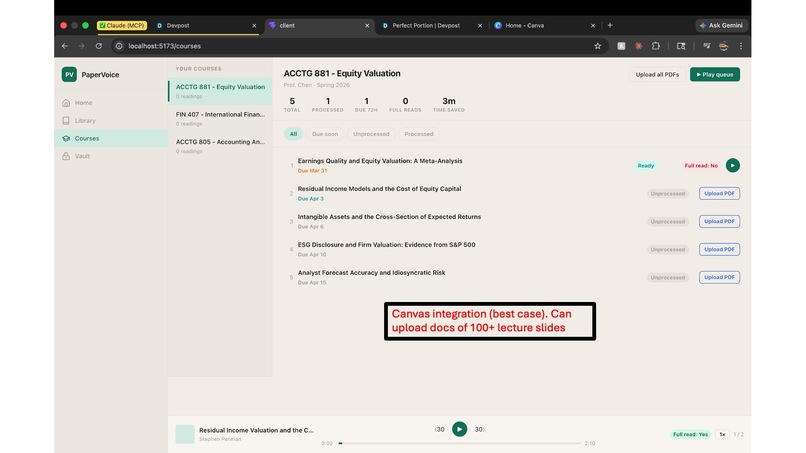Click the PaperVoice PV logo
The height and width of the screenshot is (453, 806).
[69, 75]
